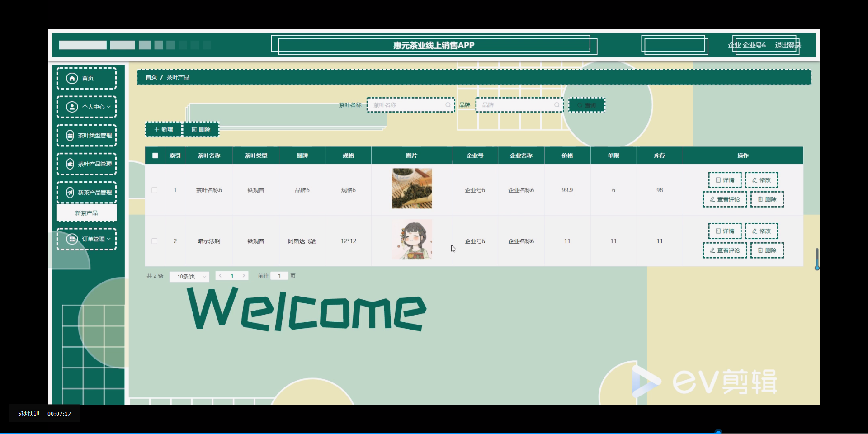Image resolution: width=868 pixels, height=434 pixels.
Task: Click 查看评论 for row 茶叶名称6
Action: point(725,199)
